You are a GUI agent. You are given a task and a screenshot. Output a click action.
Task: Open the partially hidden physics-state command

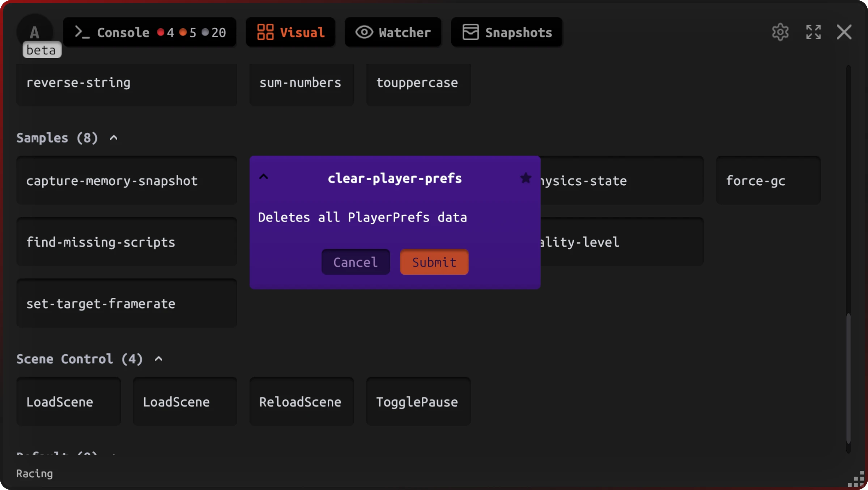pyautogui.click(x=622, y=180)
